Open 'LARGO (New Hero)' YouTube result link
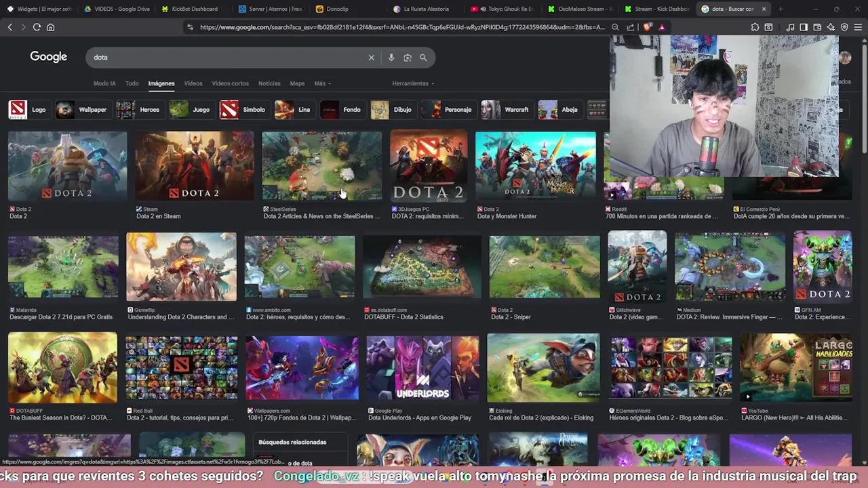Image resolution: width=868 pixels, height=488 pixels. click(795, 418)
